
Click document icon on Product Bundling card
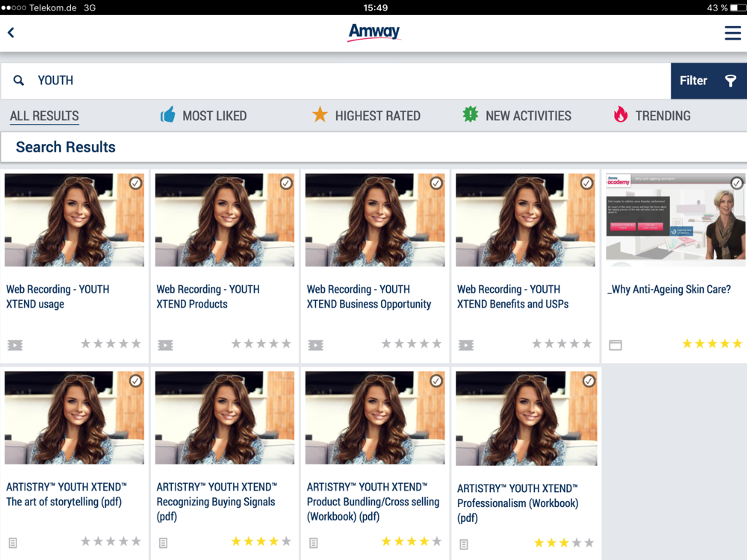coord(314,543)
